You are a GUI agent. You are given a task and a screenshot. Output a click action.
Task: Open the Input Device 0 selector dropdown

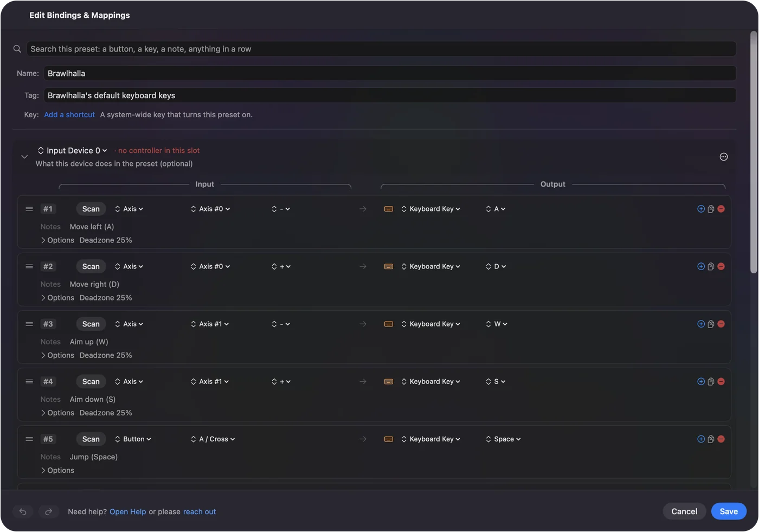click(x=72, y=151)
